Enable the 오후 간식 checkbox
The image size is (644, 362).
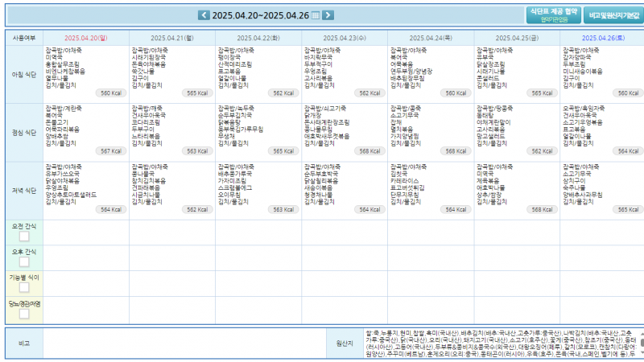point(24,262)
